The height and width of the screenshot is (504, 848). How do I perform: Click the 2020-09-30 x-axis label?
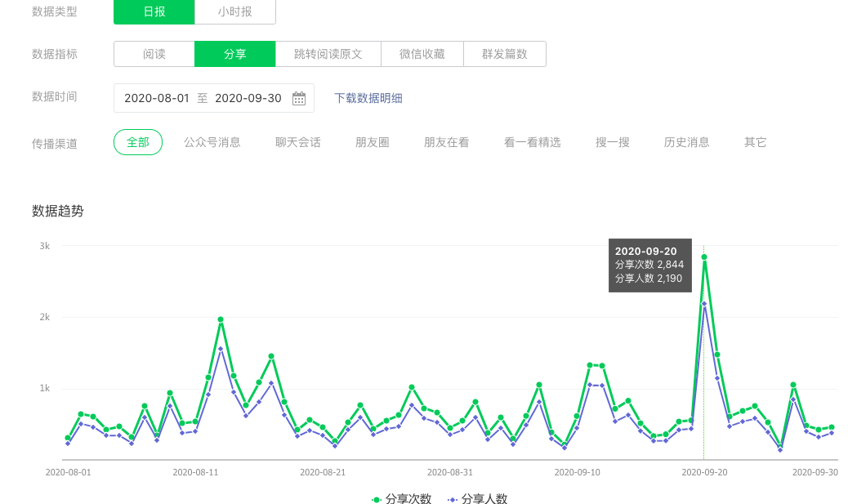point(815,472)
